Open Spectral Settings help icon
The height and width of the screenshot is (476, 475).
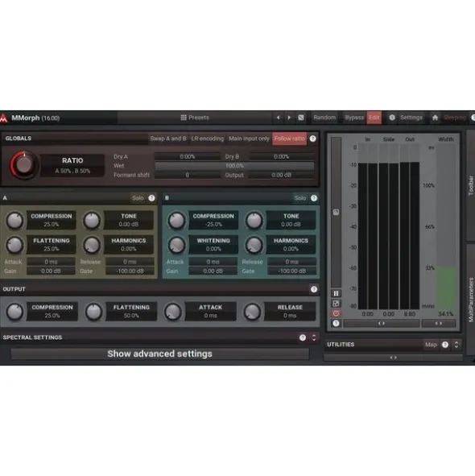[303, 337]
